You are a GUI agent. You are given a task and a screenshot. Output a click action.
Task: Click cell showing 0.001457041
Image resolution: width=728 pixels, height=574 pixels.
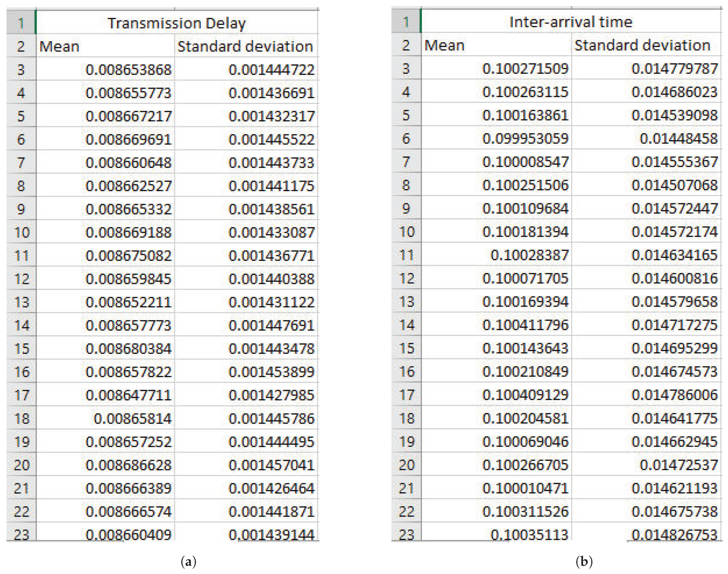pyautogui.click(x=271, y=465)
